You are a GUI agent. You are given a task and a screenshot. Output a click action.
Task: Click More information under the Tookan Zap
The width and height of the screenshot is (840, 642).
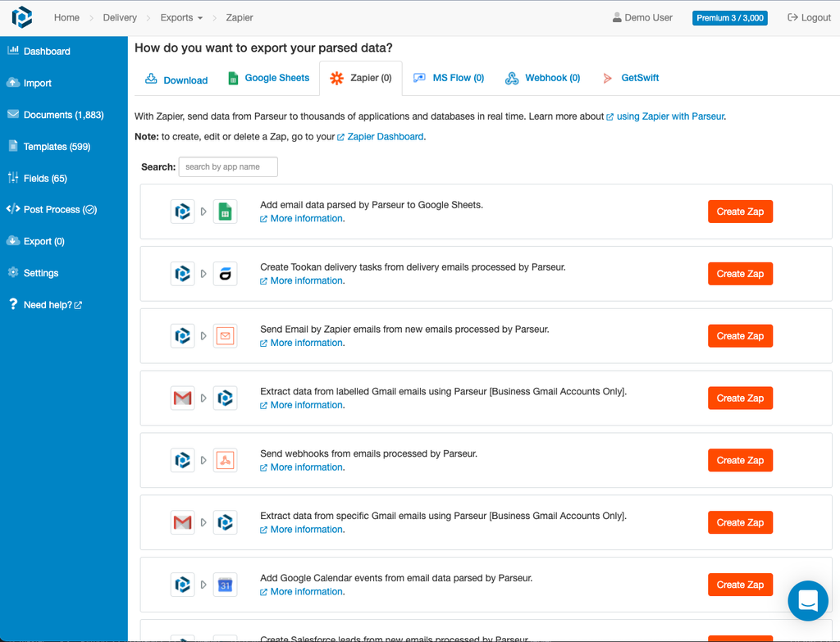click(x=301, y=280)
